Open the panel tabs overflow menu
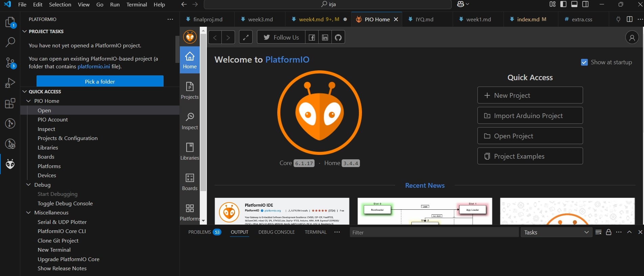Screen dimensions: 644x276 (337, 232)
